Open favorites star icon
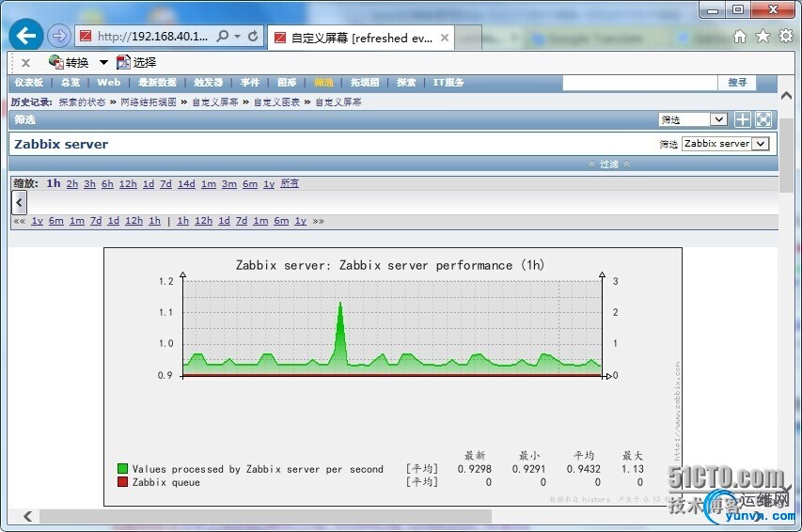The image size is (802, 532). tap(763, 36)
